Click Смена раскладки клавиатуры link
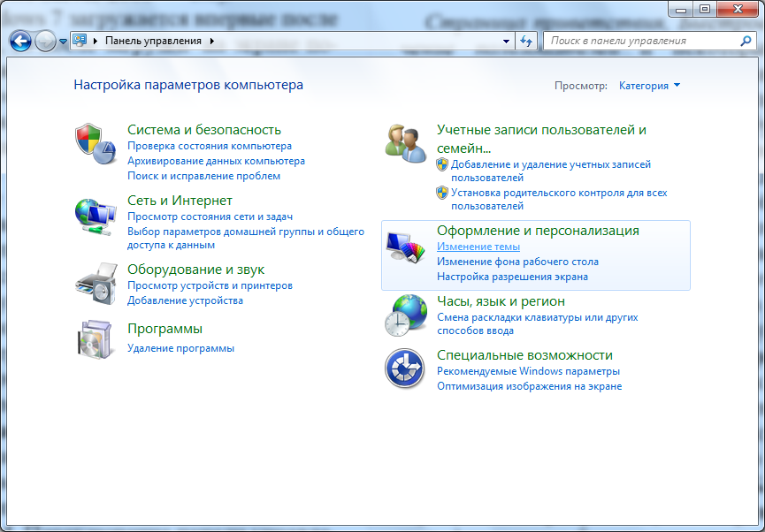Viewport: 765px width, 532px height. 537,323
